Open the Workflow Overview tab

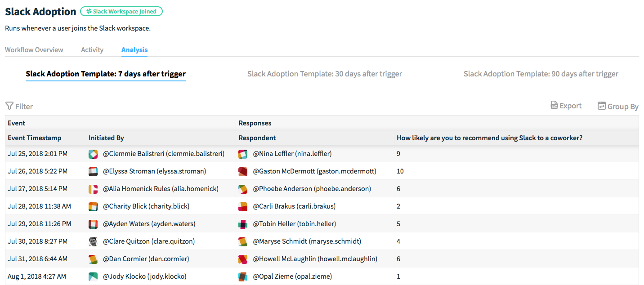(x=34, y=50)
